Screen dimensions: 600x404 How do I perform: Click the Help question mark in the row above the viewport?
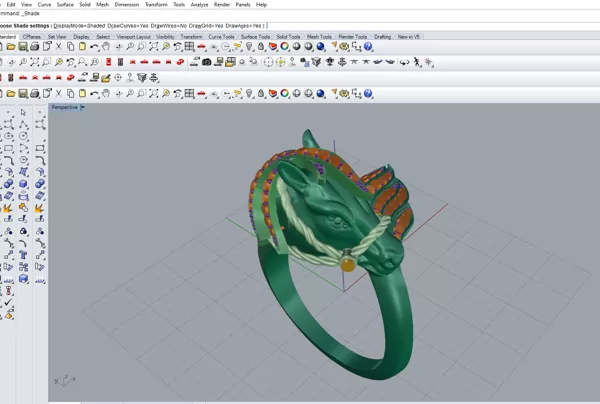[368, 93]
